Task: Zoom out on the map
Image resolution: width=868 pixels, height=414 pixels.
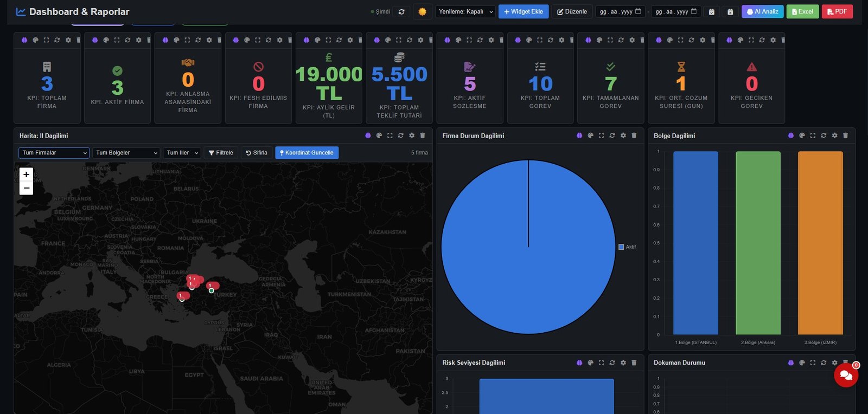Action: (x=26, y=188)
